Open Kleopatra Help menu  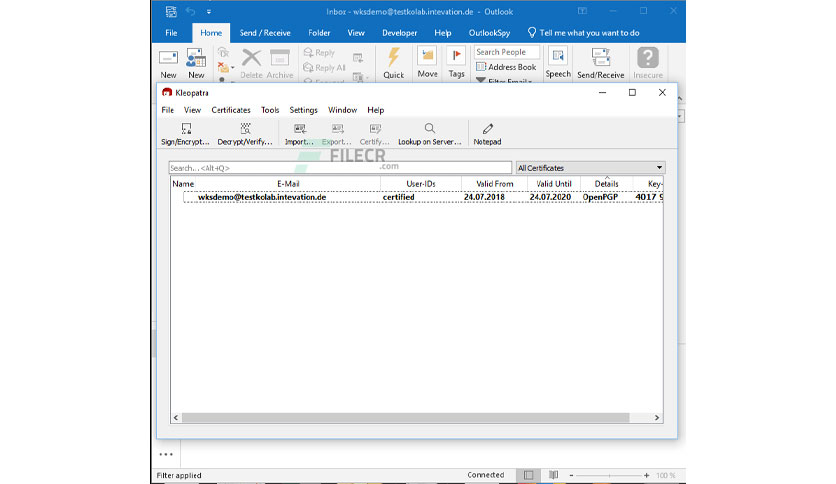coord(375,110)
